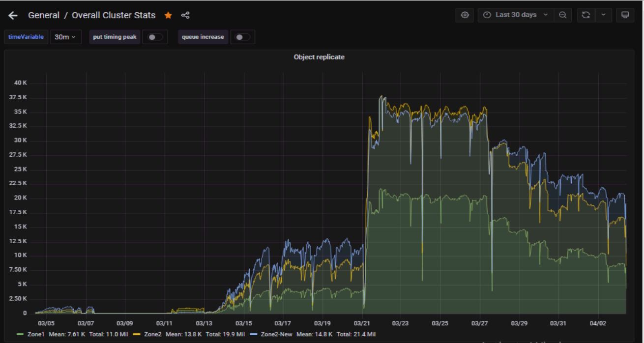Click the back arrow in the header
Screen dimensions: 644x343
(13, 15)
